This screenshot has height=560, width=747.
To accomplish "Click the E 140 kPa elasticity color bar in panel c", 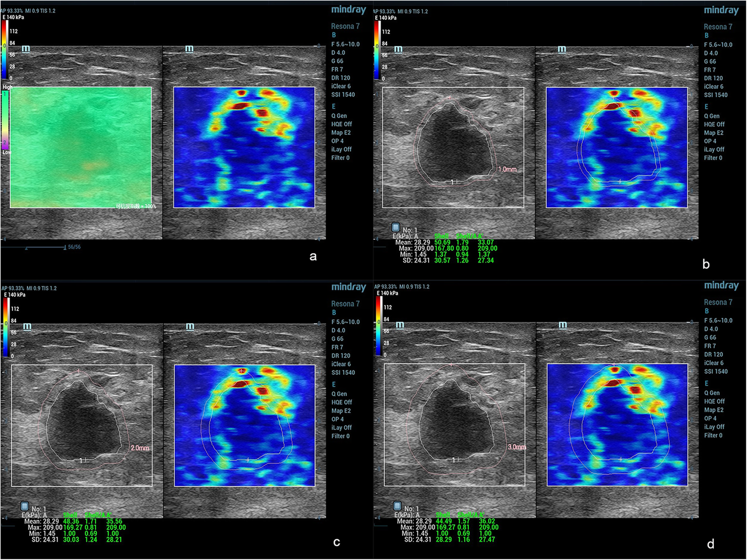I will coord(6,328).
